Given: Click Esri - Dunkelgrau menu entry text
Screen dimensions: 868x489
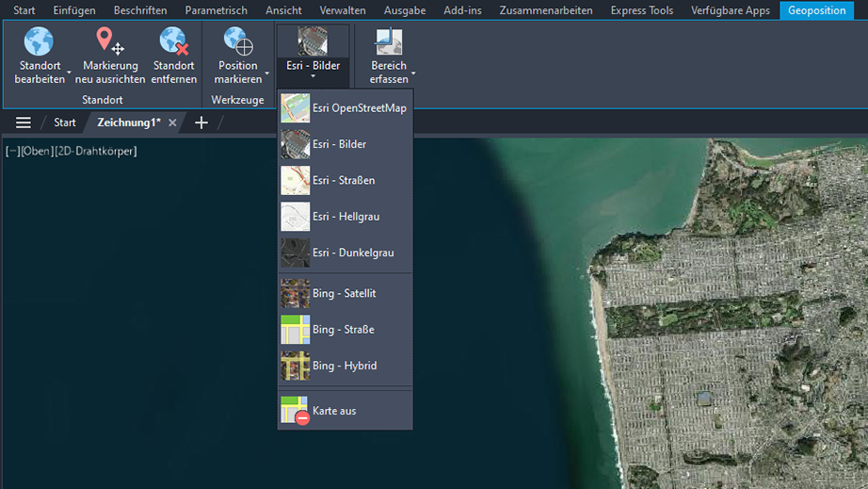Looking at the screenshot, I should pos(353,253).
